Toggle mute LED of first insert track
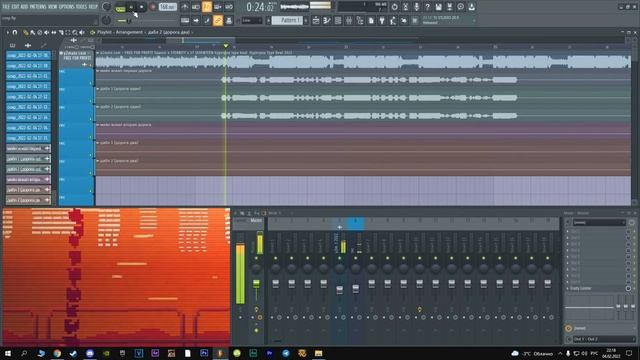 (276, 258)
